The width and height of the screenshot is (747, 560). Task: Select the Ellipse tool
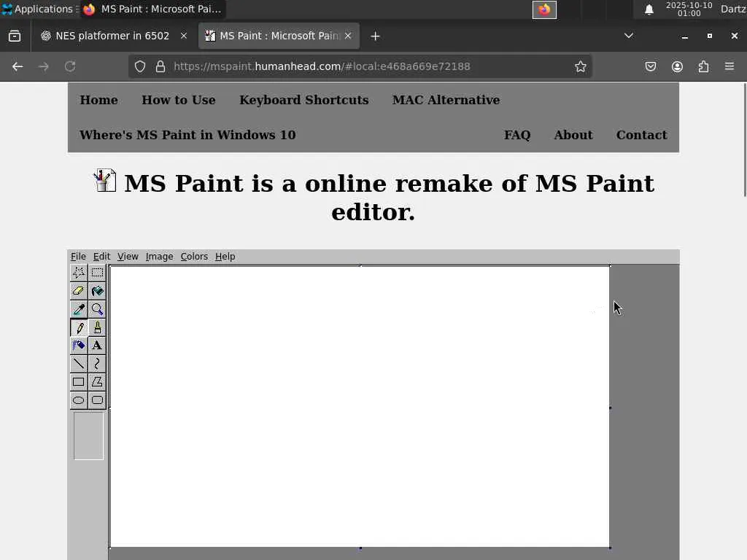pyautogui.click(x=79, y=400)
